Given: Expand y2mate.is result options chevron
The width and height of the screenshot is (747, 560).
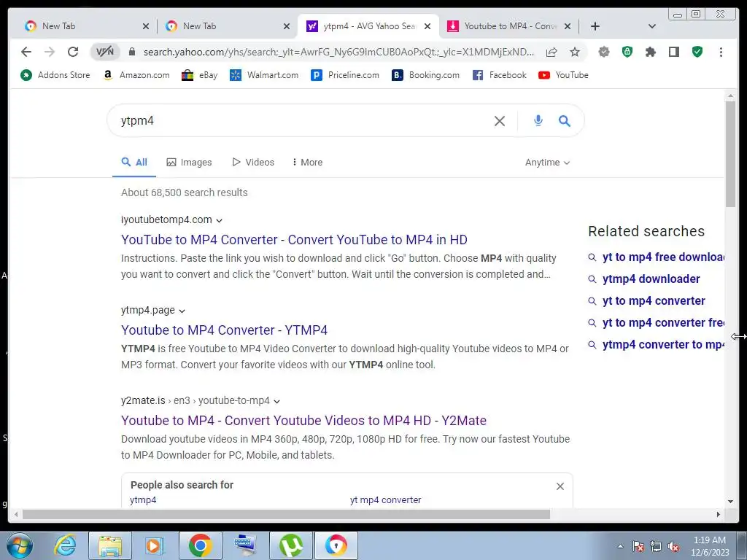Looking at the screenshot, I should (276, 402).
